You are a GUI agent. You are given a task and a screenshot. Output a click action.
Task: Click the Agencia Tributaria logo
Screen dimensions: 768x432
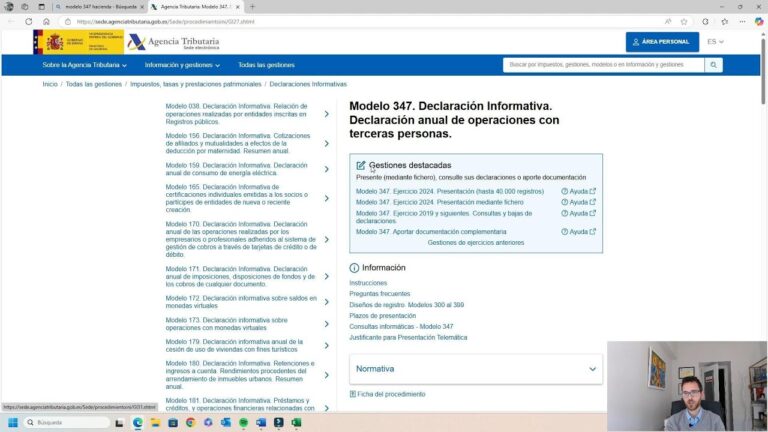pos(174,43)
